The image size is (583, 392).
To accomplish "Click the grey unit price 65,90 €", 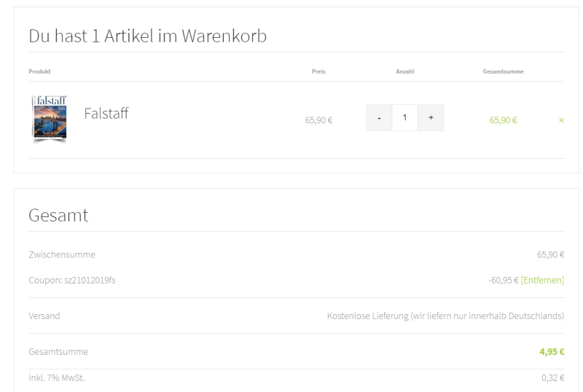I will coord(318,120).
